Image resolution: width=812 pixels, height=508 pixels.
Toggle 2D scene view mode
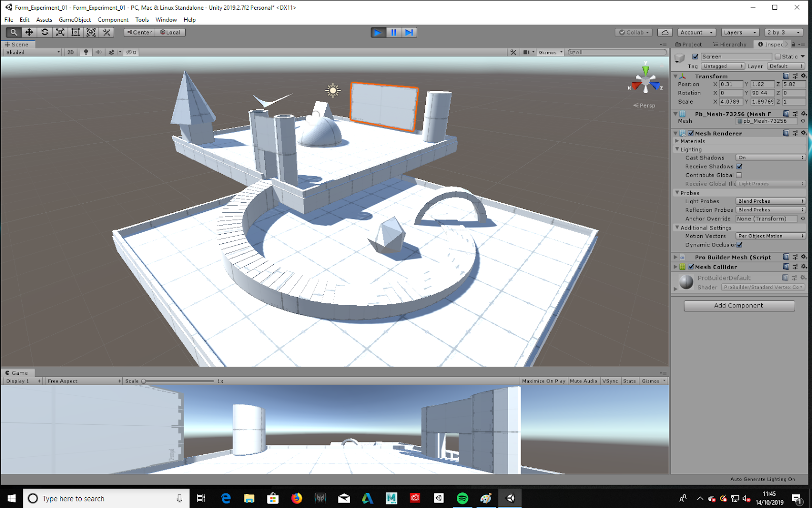pos(71,52)
